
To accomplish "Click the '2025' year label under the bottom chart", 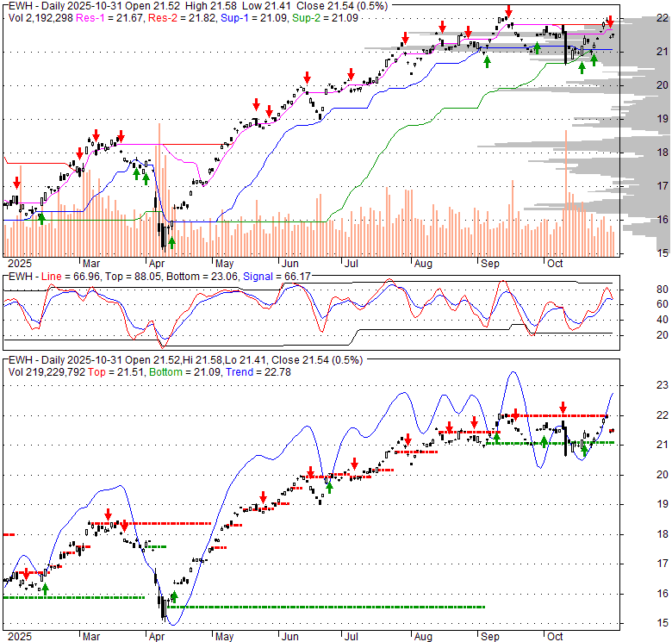I will [x=20, y=637].
